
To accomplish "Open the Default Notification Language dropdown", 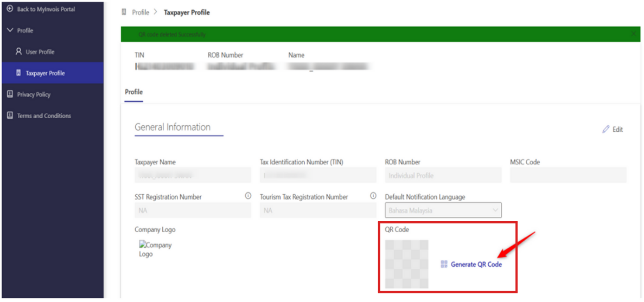I will [x=443, y=210].
